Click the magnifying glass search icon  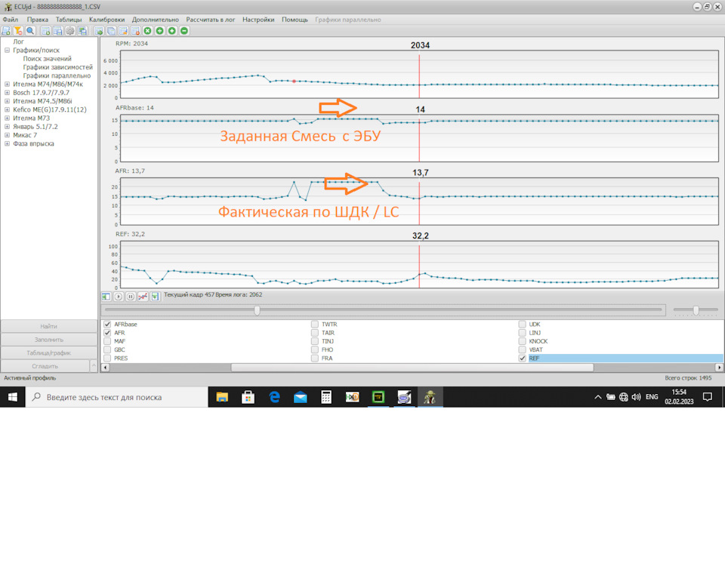(30, 31)
